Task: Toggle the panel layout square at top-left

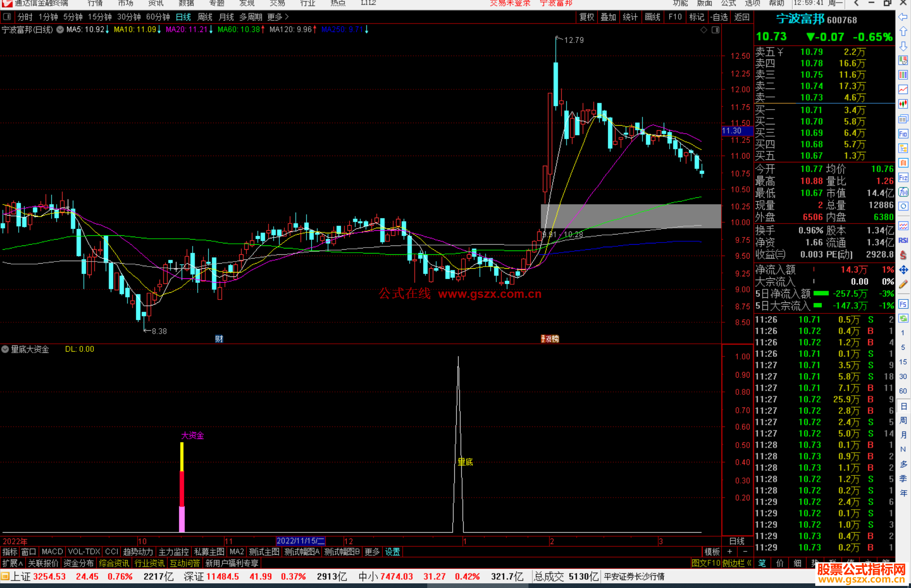Action: pos(7,17)
